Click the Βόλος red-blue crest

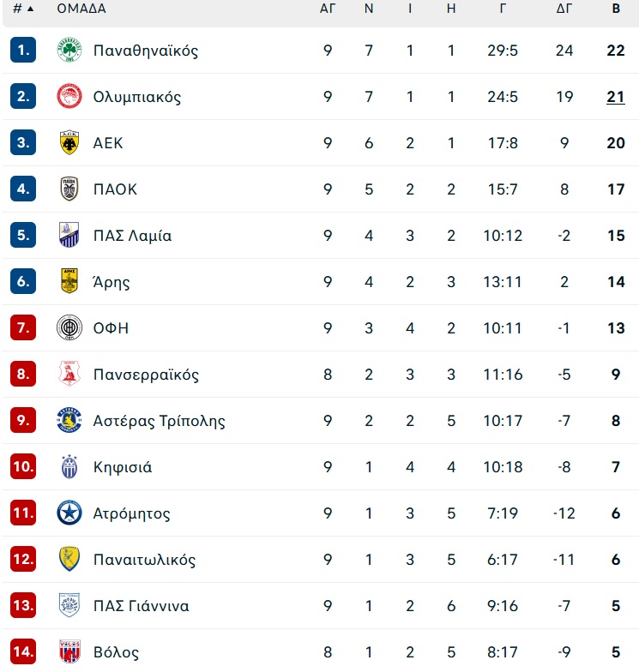[x=69, y=651]
